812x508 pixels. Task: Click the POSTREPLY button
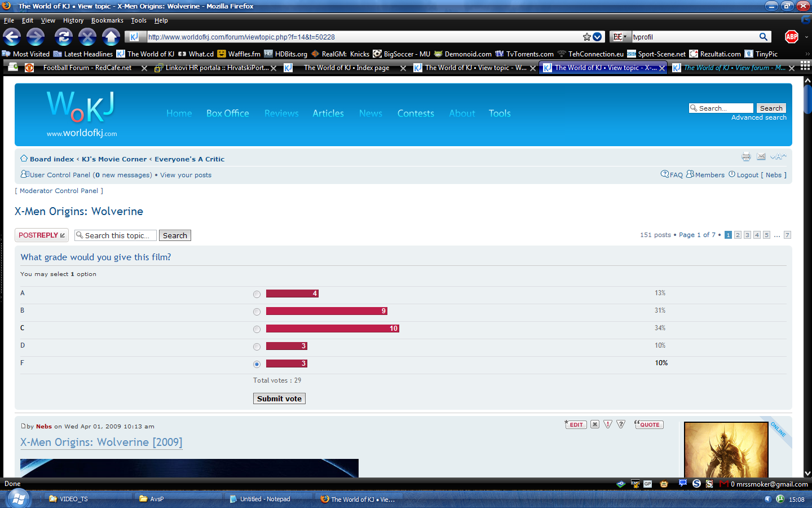pos(42,235)
